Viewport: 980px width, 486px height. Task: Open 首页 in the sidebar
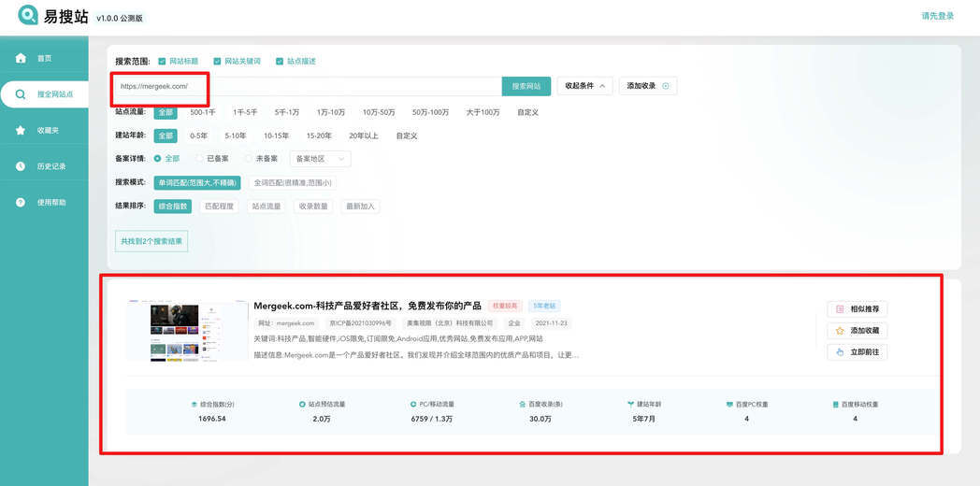point(44,58)
